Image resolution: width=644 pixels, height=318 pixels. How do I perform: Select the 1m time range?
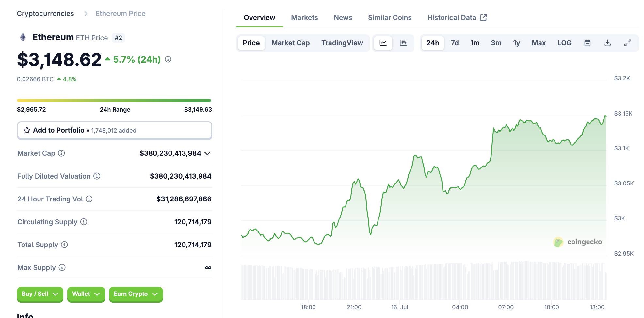475,43
